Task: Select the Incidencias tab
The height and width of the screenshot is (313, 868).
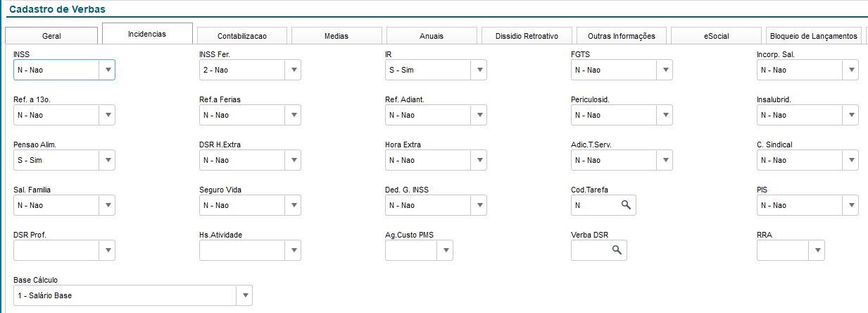Action: point(147,34)
